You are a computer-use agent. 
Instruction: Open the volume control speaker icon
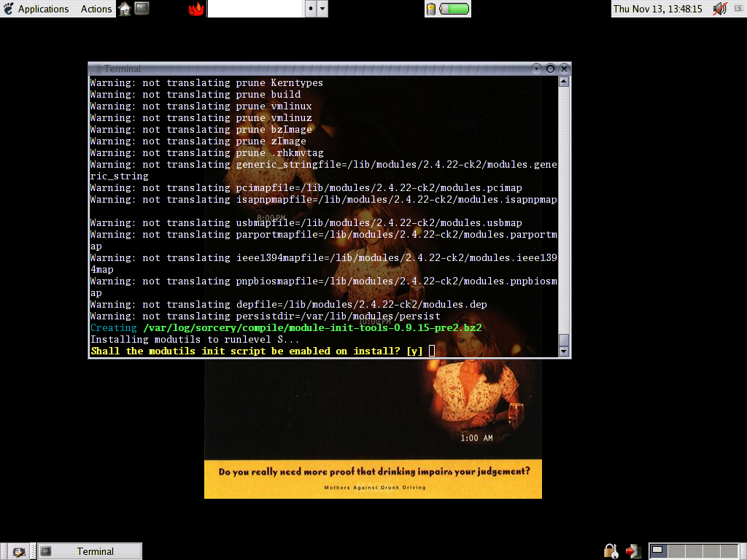tap(719, 9)
